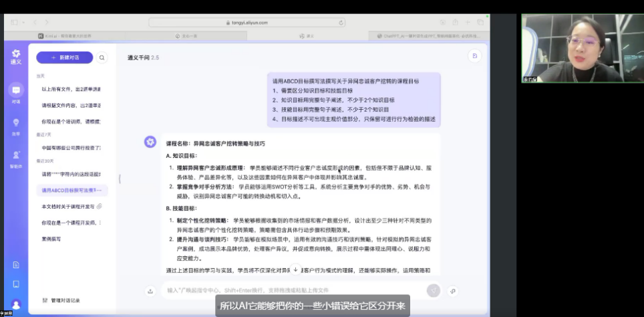Open chat 请根据文件内容，出2道单选
Viewport: 644px width, 317px height.
click(71, 106)
